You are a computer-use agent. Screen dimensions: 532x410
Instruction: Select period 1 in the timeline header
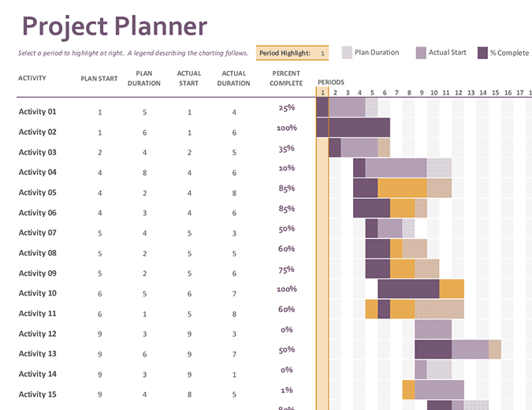[x=322, y=93]
